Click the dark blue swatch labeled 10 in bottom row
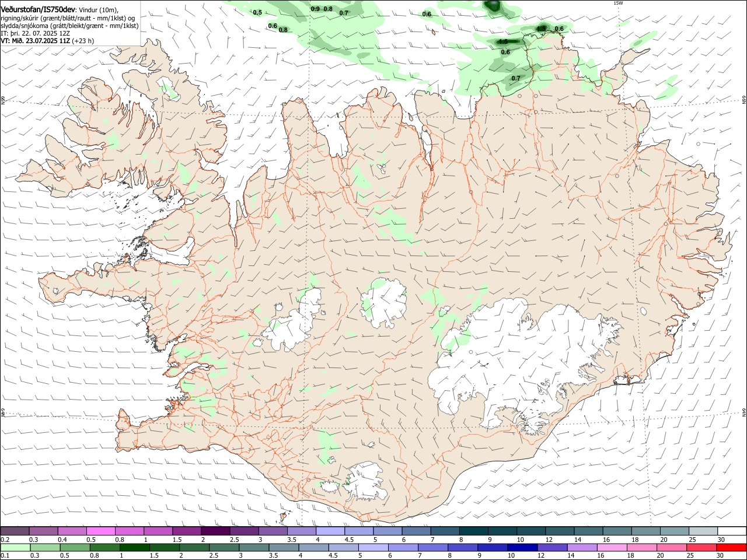 click(x=522, y=547)
